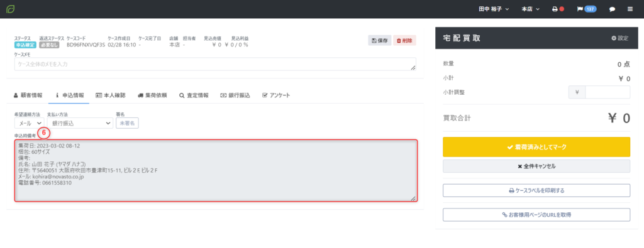
Task: Open the 支払い方法 銀行振込 dropdown
Action: tap(80, 123)
